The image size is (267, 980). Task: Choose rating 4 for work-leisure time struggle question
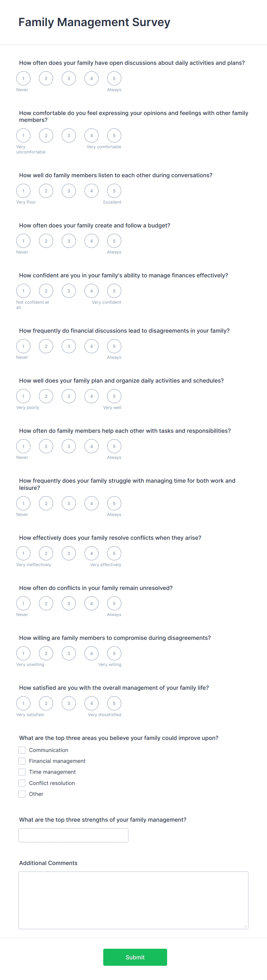(91, 503)
